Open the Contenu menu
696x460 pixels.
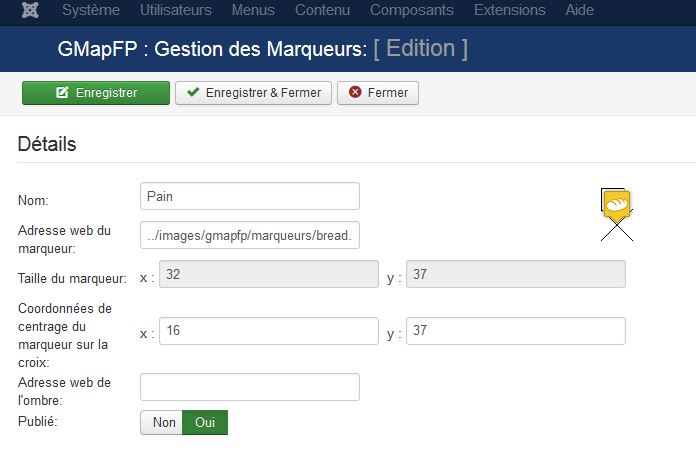(x=323, y=10)
